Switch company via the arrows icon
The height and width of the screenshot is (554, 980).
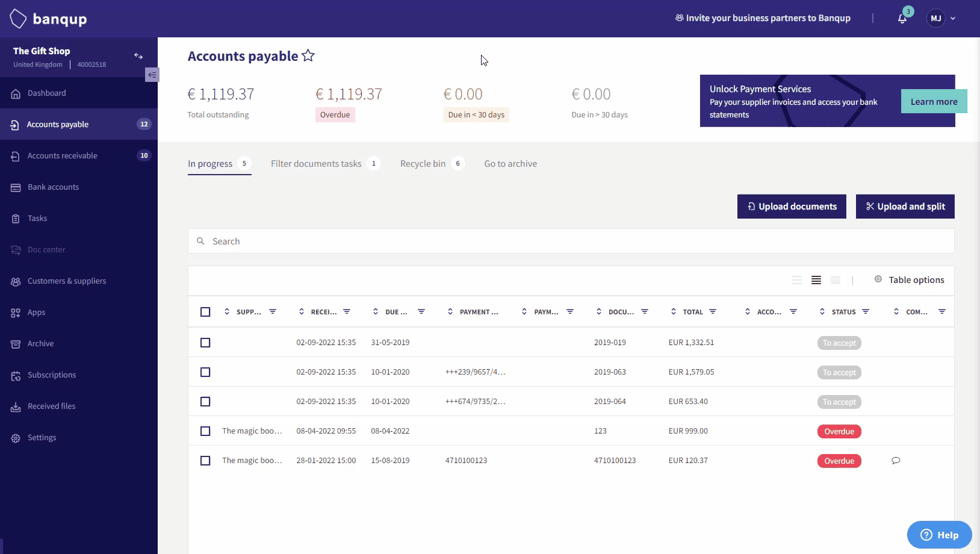tap(138, 56)
